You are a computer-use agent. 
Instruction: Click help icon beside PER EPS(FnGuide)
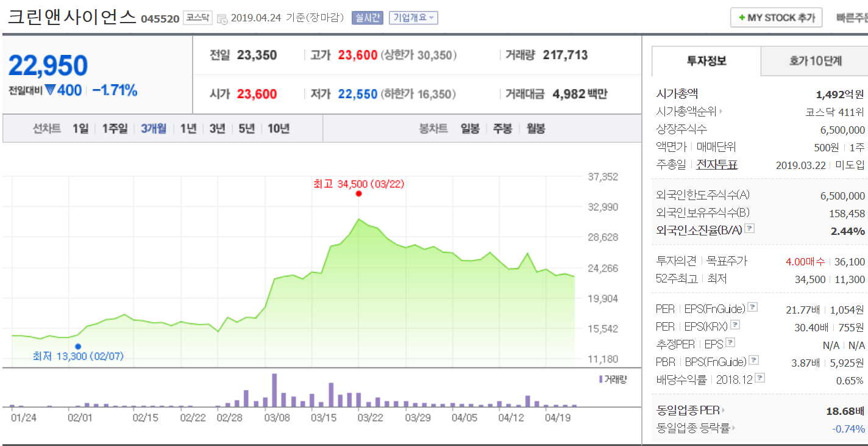(753, 307)
